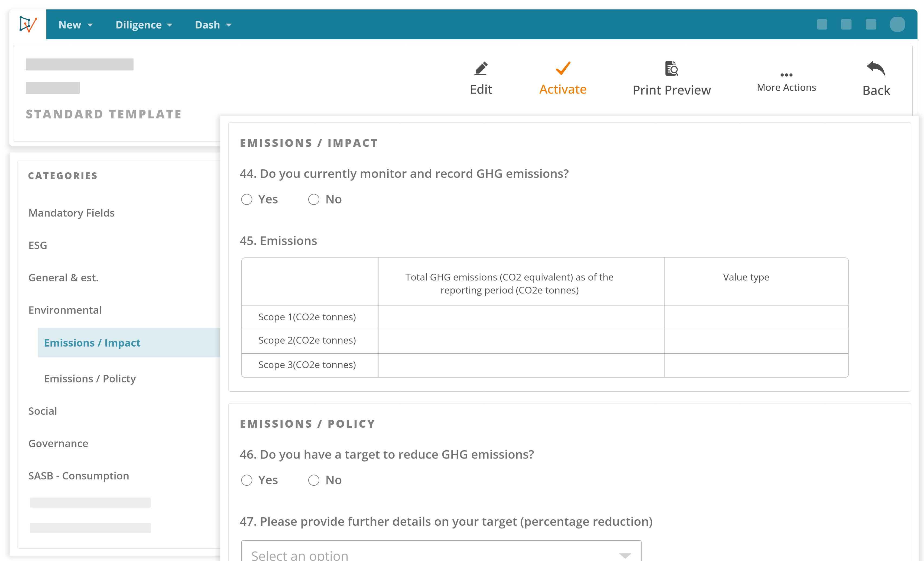
Task: Select Emissions / Policty subcategory
Action: (90, 379)
